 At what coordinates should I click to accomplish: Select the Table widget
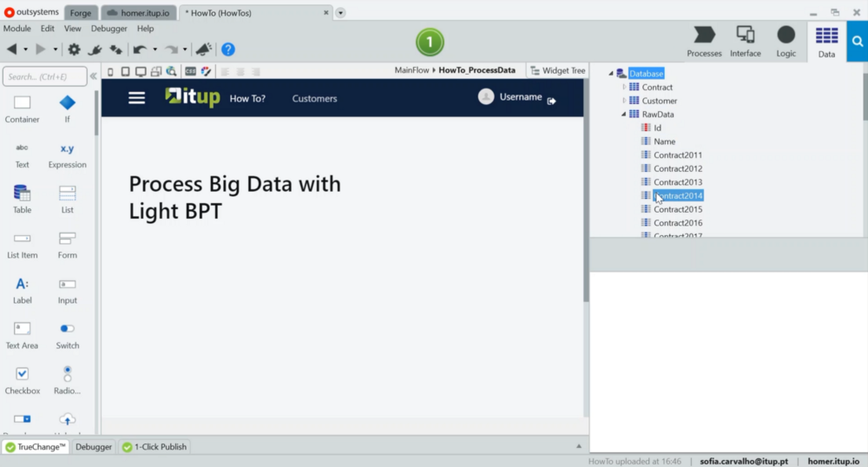tap(23, 200)
